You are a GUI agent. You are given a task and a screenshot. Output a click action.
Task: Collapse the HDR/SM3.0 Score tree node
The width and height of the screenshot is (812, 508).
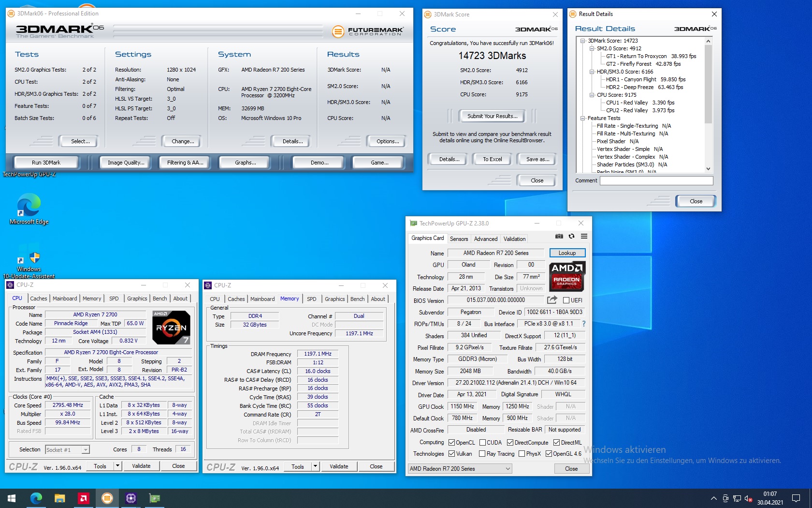click(592, 72)
